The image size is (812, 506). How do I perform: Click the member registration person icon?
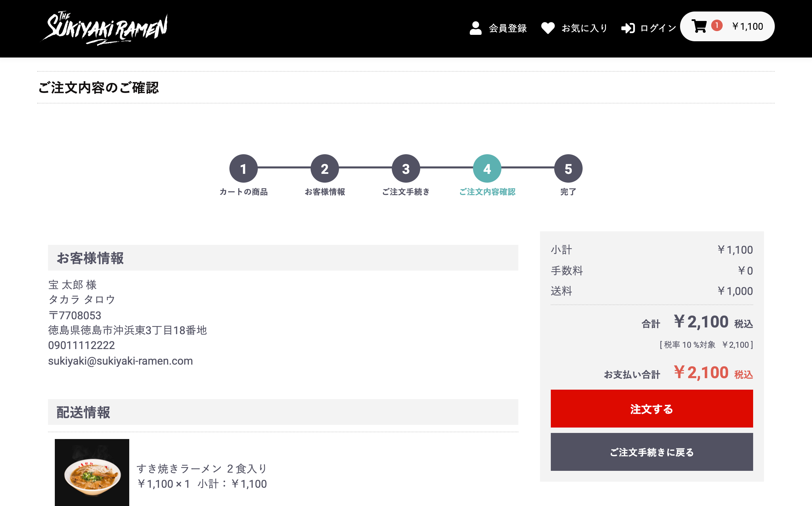pyautogui.click(x=475, y=28)
